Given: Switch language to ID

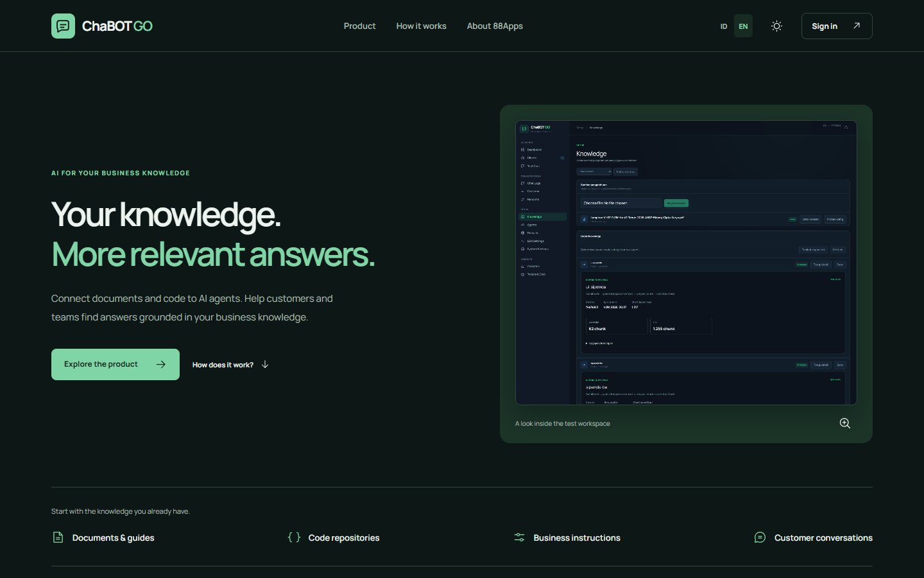Looking at the screenshot, I should click(724, 26).
